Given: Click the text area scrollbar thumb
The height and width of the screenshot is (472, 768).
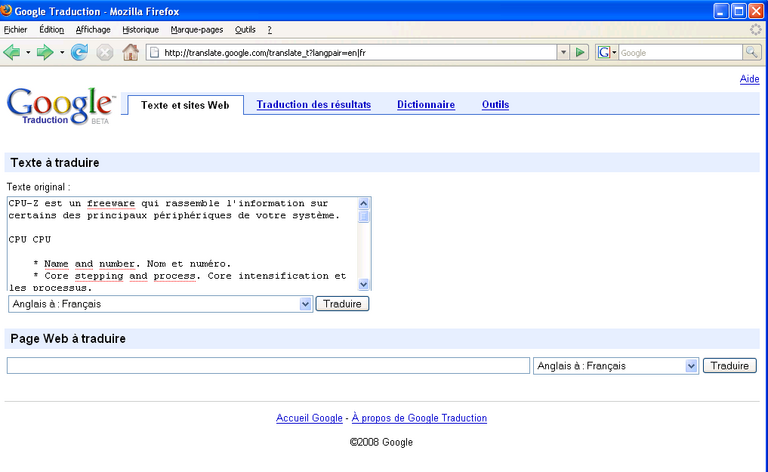Looking at the screenshot, I should 363,216.
